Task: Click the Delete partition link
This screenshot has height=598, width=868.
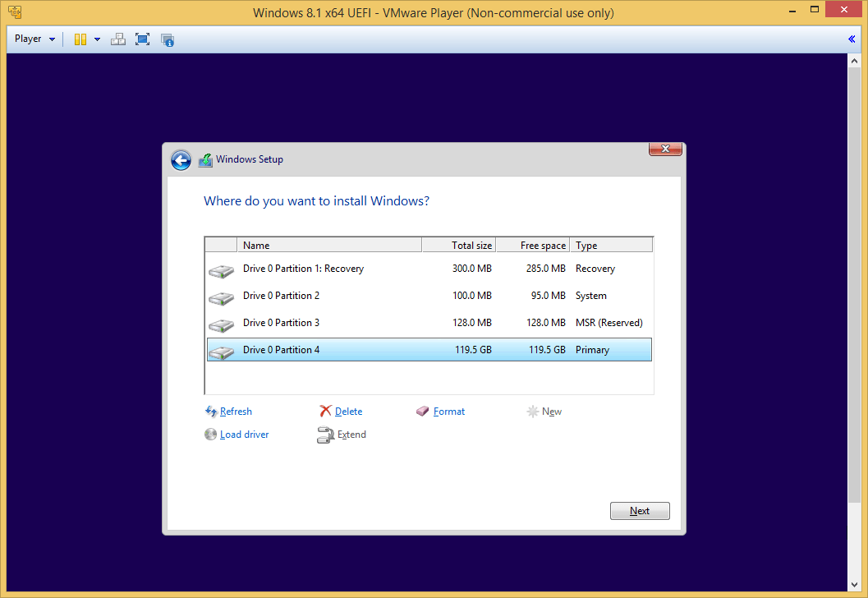Action: coord(347,411)
